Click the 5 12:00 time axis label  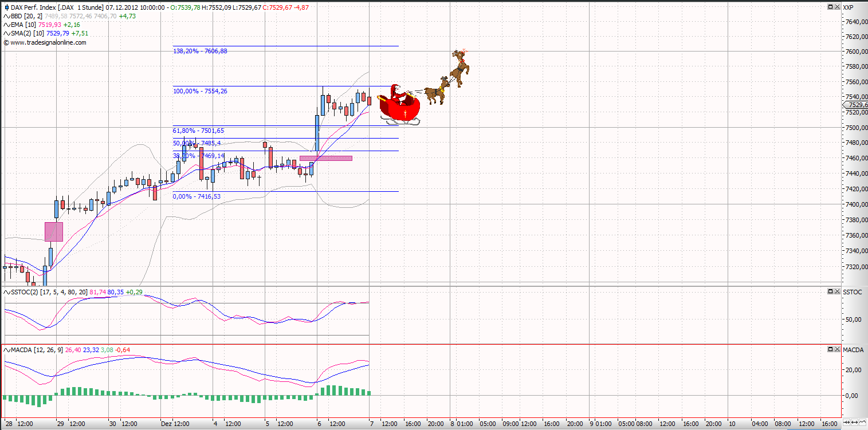click(x=278, y=424)
